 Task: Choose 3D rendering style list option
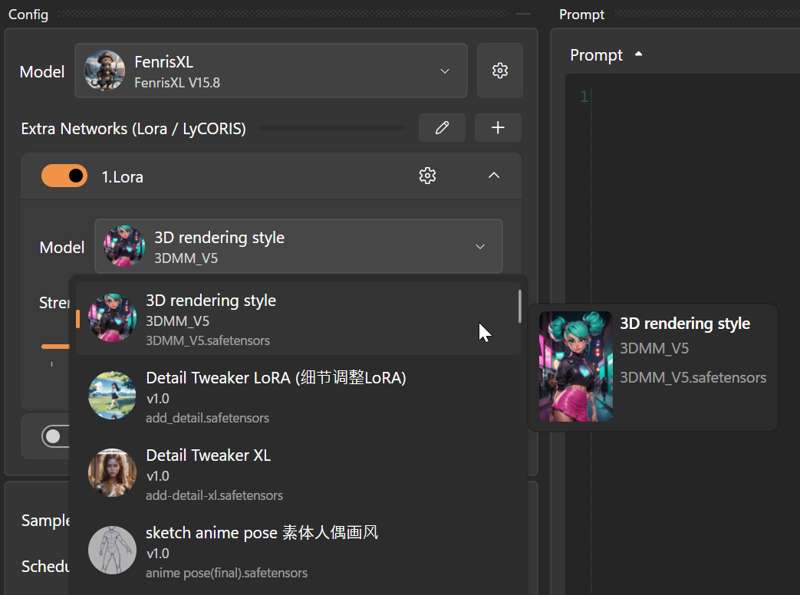click(298, 318)
